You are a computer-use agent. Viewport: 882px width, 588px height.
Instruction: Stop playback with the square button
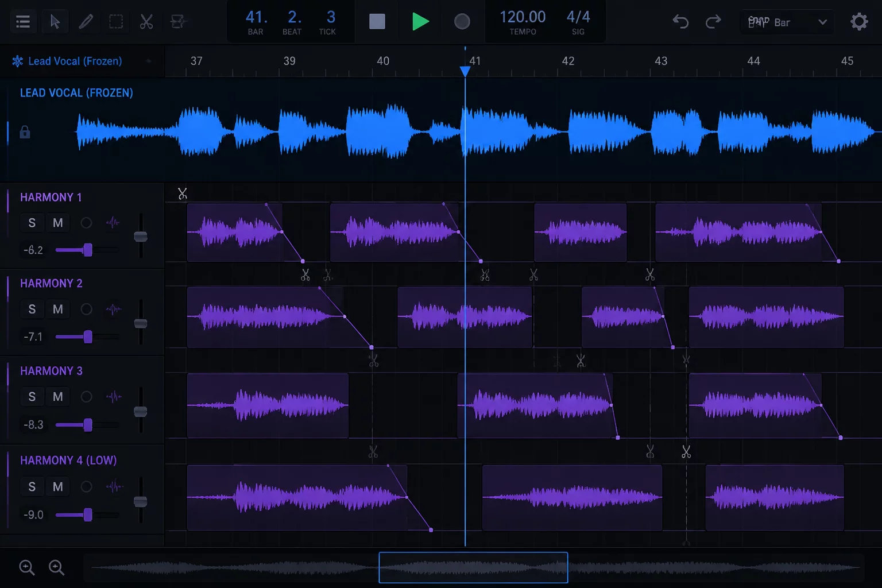[377, 22]
